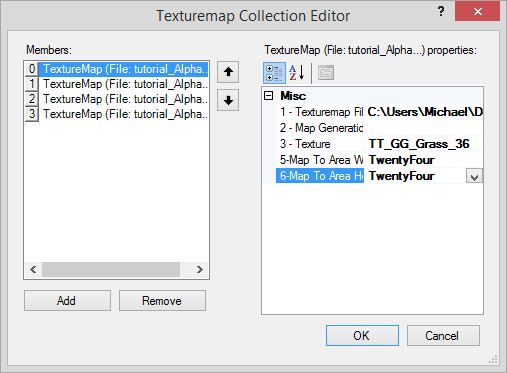Click the TwentyFour width value
The image size is (507, 373).
click(424, 160)
